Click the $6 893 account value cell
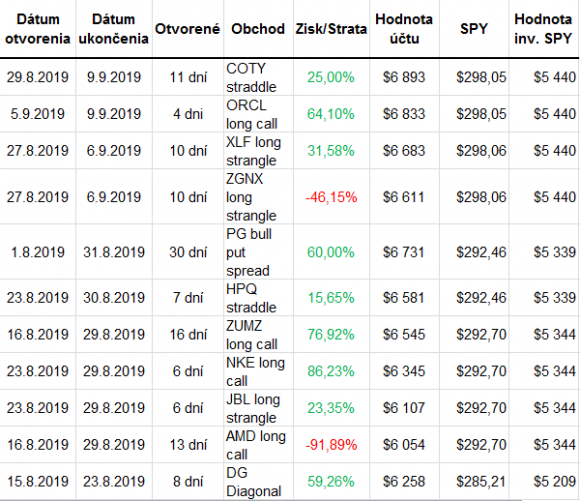580x501 pixels. 404,77
